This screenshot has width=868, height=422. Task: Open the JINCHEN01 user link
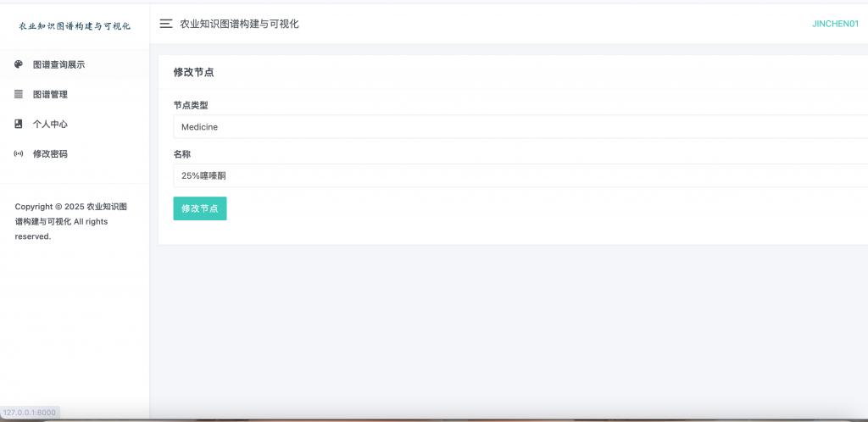tap(835, 24)
